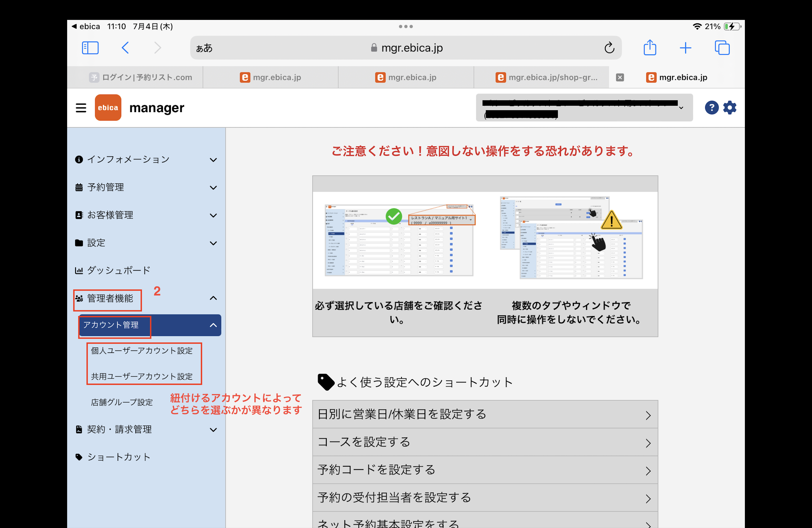This screenshot has width=812, height=528.
Task: Return to ebica app via status bar
Action: coord(86,27)
